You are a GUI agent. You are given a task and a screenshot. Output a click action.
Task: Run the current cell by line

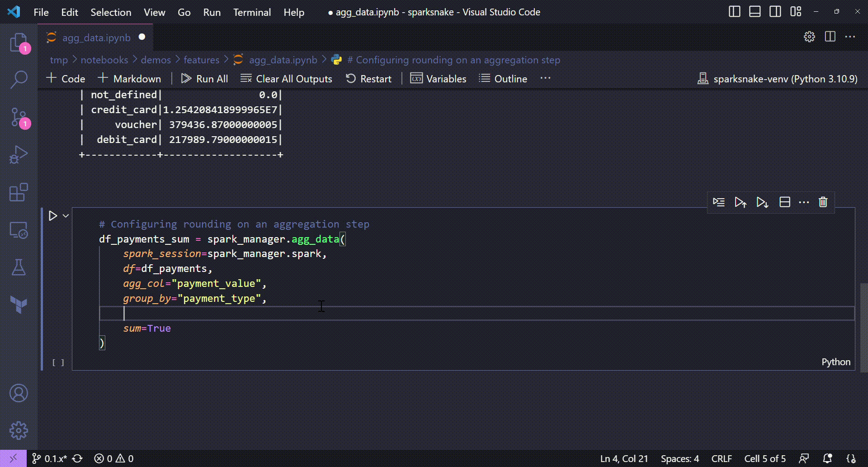(x=718, y=202)
